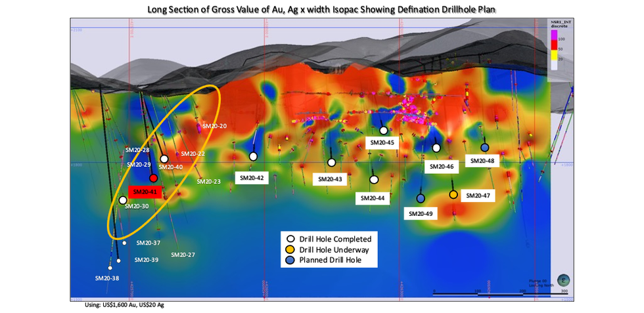Click the Drill Hole Underway legend circle

290,250
